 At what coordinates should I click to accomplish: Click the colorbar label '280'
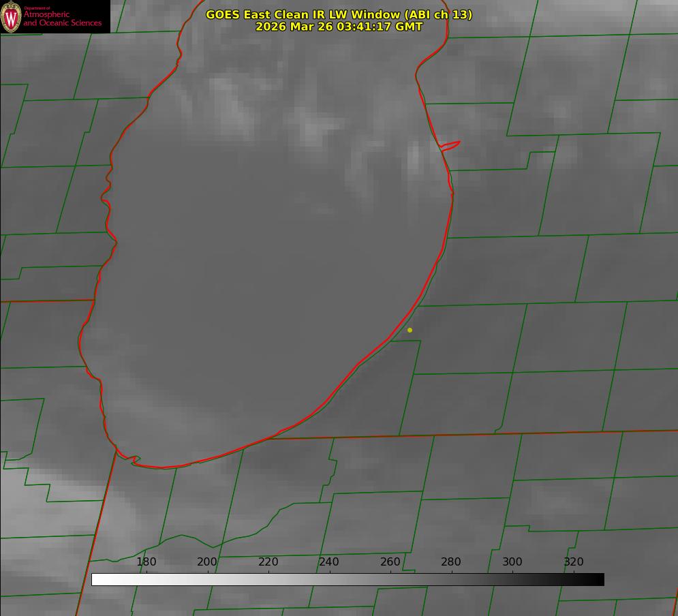pos(451,561)
